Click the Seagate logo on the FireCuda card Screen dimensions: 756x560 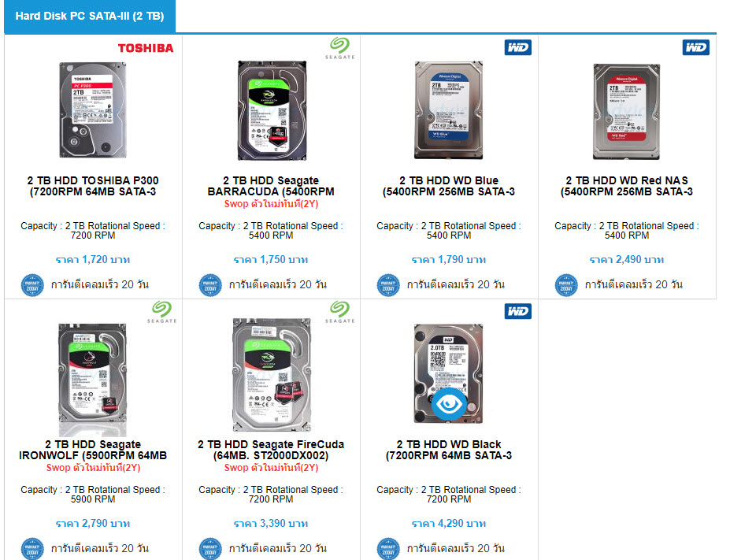click(x=340, y=312)
